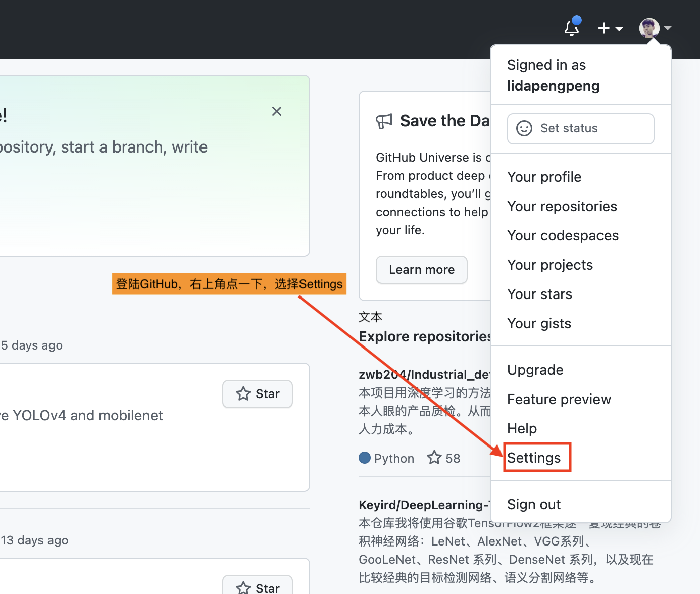Click the star icon showing 58
The width and height of the screenshot is (700, 594).
434,458
